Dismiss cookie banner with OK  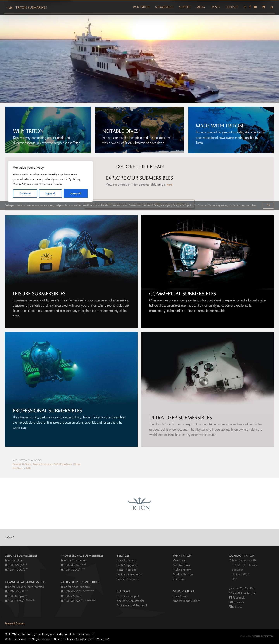pyautogui.click(x=268, y=205)
